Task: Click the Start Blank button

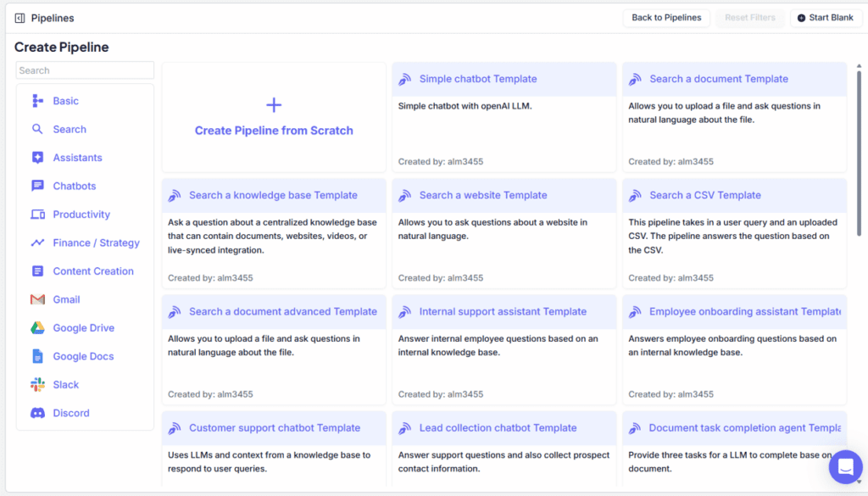Action: 826,18
